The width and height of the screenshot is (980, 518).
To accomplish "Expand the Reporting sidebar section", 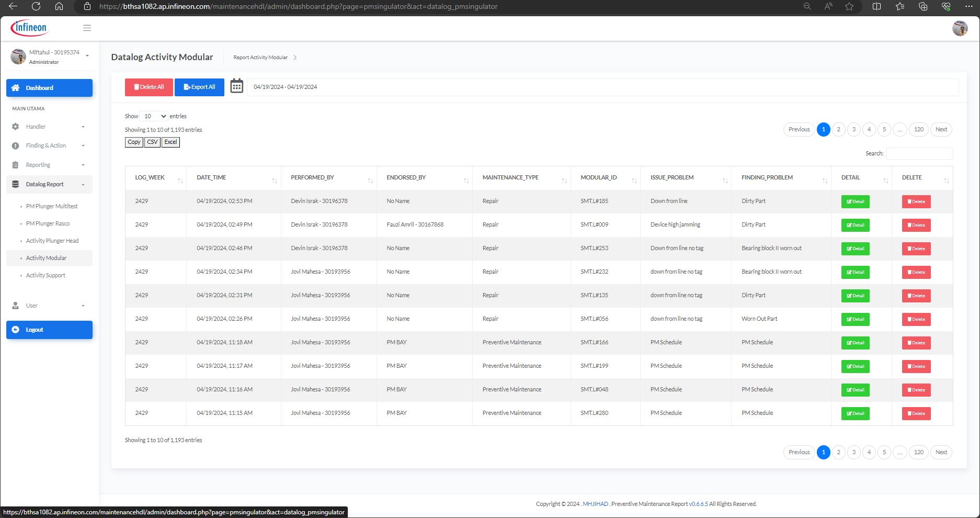I will pos(38,164).
